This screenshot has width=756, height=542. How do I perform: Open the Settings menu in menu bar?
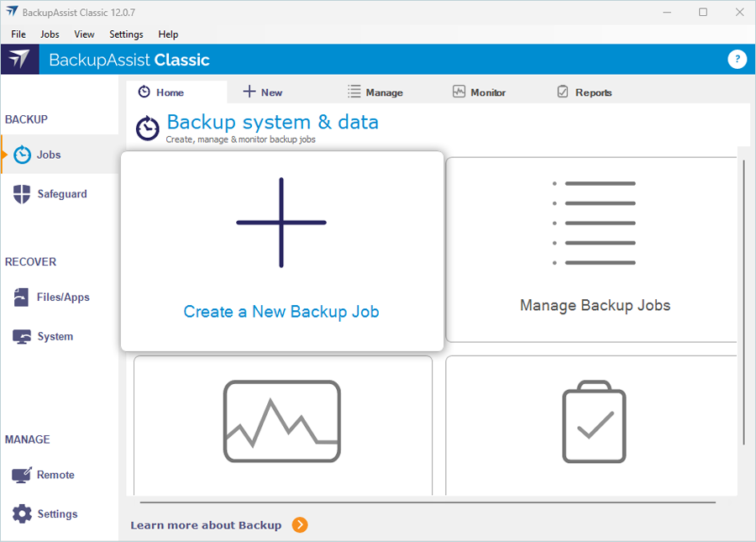pos(126,34)
